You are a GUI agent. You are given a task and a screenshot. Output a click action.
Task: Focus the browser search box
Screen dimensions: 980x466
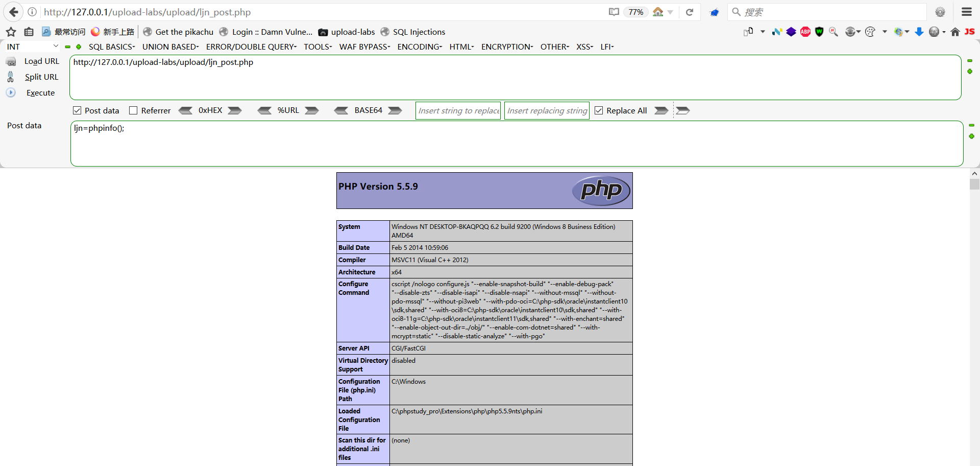click(x=827, y=12)
